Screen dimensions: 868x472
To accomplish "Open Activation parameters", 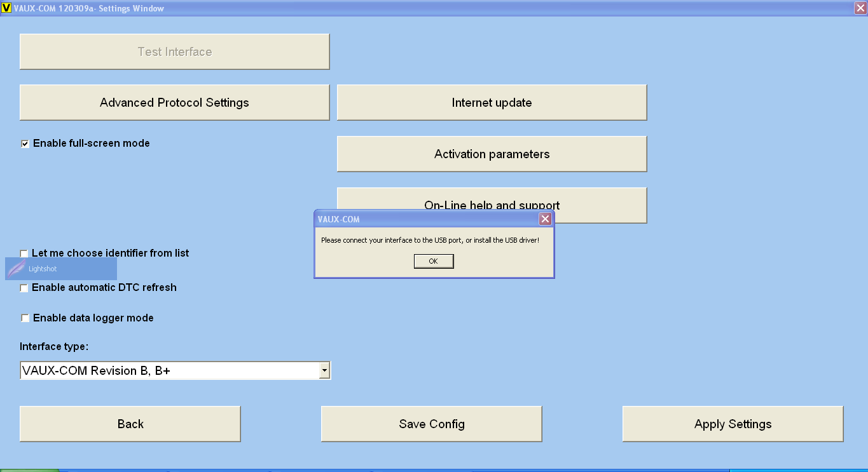I will pyautogui.click(x=492, y=154).
